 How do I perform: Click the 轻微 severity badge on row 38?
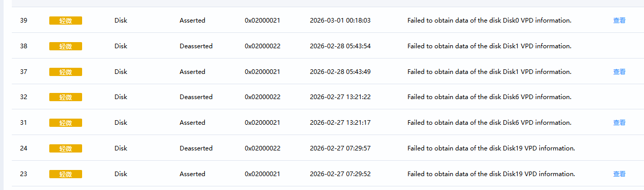click(66, 46)
